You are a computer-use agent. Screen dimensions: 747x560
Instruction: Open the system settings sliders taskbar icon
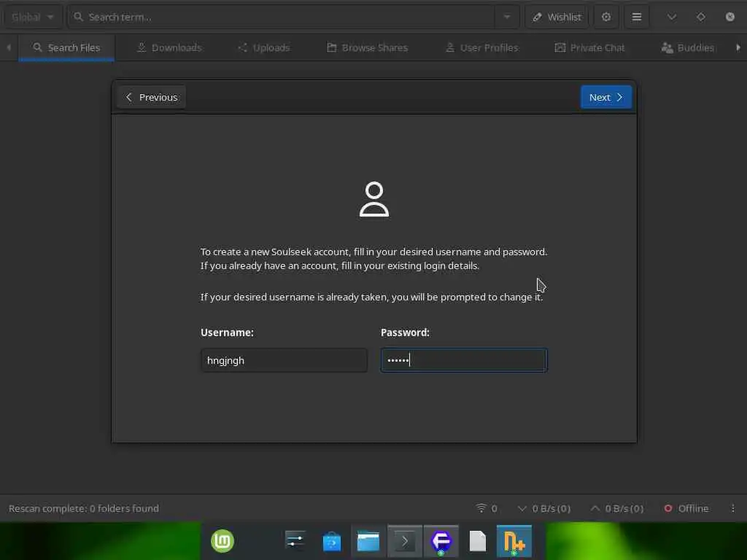pos(295,542)
